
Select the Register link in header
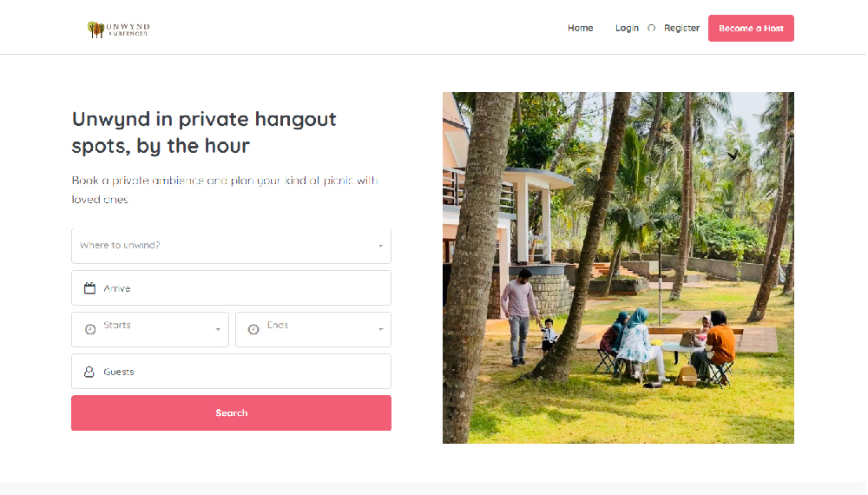(x=681, y=29)
